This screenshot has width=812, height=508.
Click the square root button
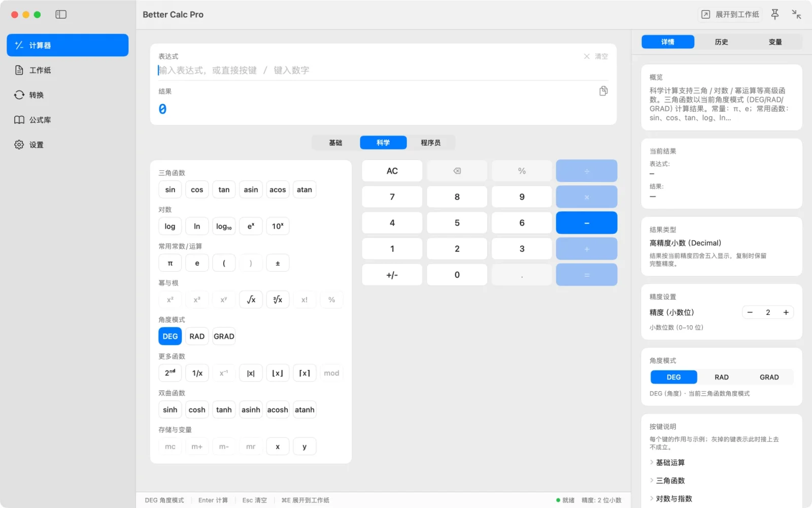pos(251,300)
